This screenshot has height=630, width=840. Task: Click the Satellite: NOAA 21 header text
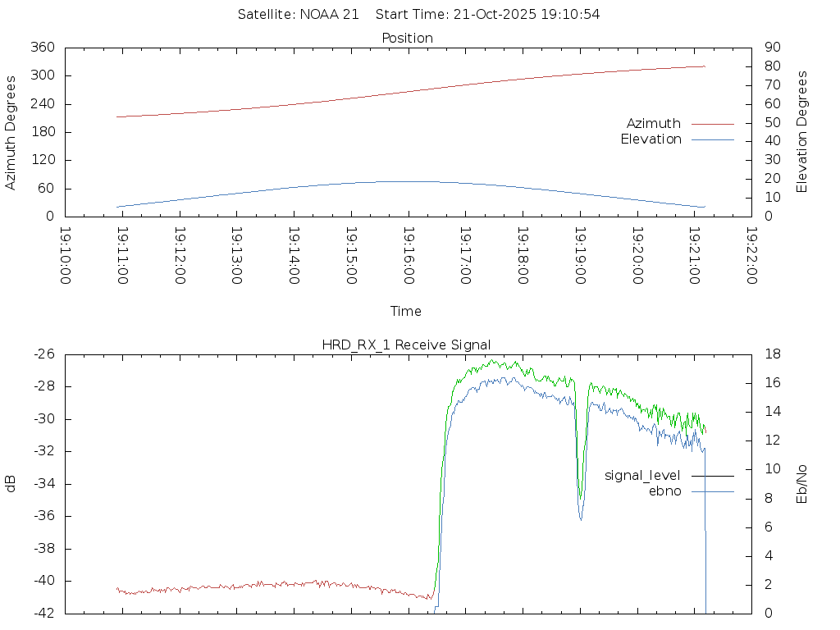pos(298,15)
